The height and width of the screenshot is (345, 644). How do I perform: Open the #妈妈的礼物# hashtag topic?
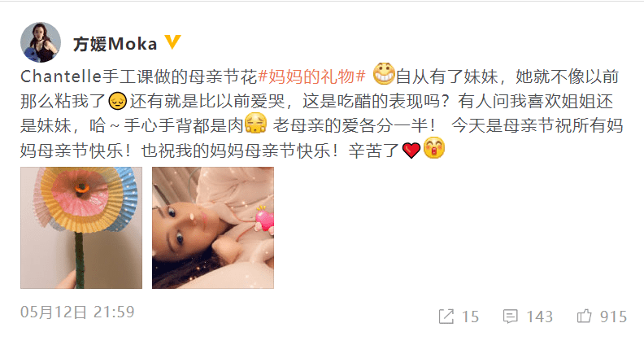click(311, 76)
